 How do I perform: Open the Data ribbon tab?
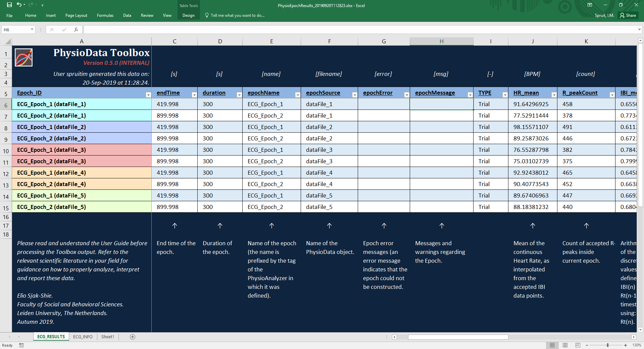coord(127,15)
